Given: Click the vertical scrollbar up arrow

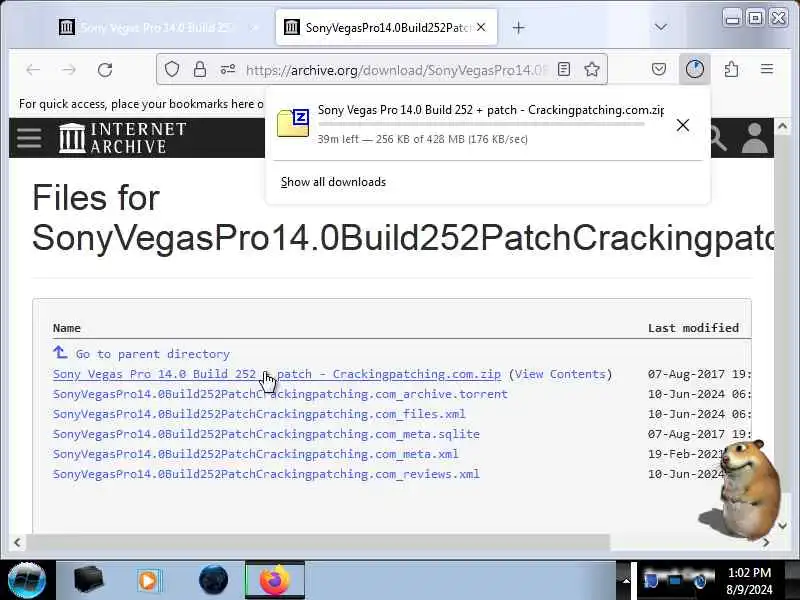Looking at the screenshot, I should [782, 126].
